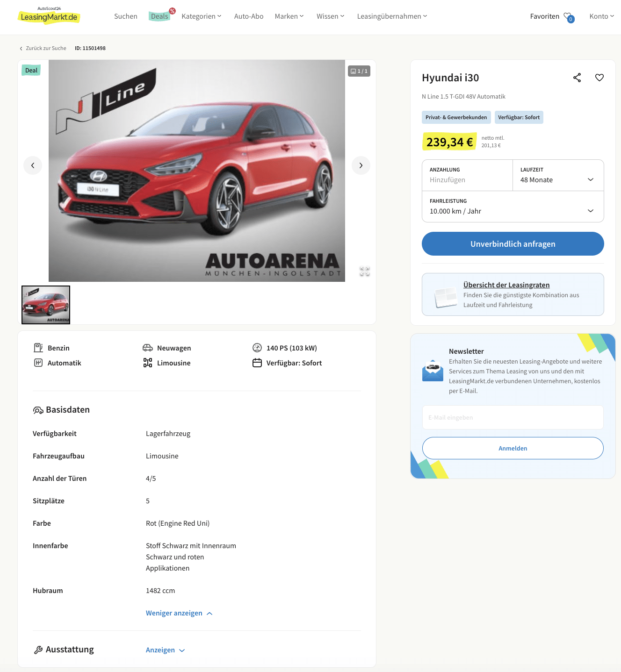Click the Anzahlung Hinzufügen field
Viewport: 621px width, 672px height.
(x=468, y=175)
